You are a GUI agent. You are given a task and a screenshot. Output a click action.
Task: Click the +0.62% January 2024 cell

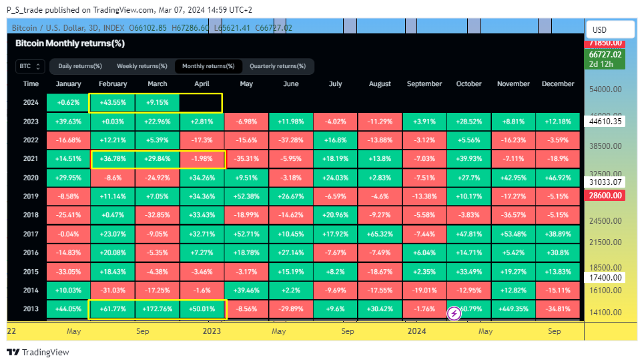[x=68, y=103]
